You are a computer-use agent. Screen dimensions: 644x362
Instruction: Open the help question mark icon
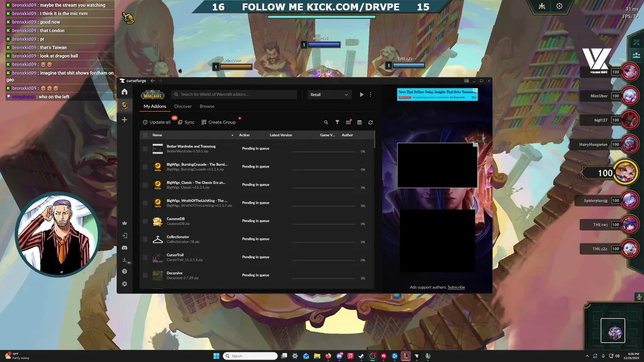(x=124, y=271)
